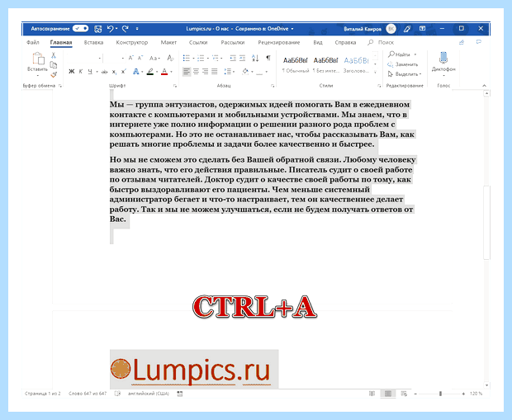Open Выделить (Select) dropdown

405,74
